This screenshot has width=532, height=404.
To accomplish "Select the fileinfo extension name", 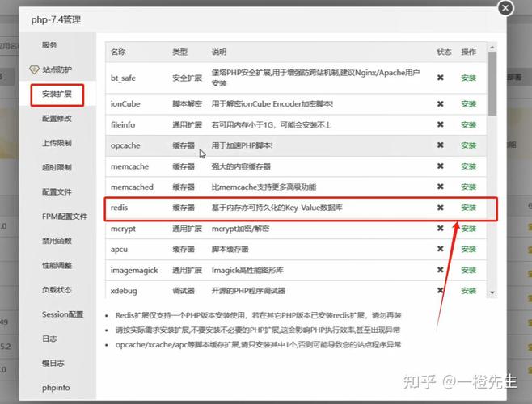I will click(x=123, y=124).
